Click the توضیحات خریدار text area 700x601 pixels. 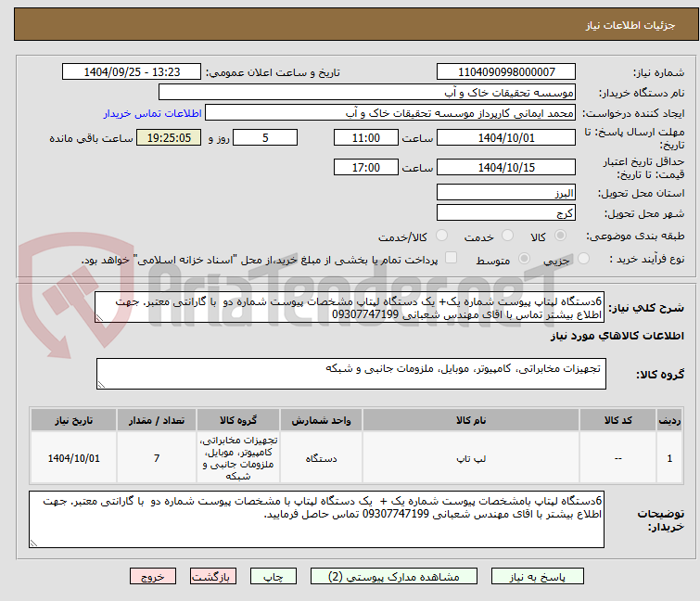click(316, 519)
